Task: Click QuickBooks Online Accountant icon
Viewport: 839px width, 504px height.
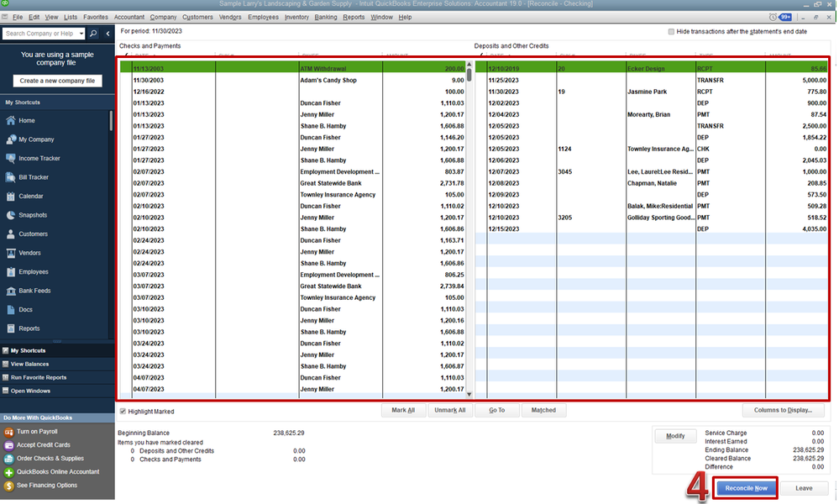Action: click(8, 472)
